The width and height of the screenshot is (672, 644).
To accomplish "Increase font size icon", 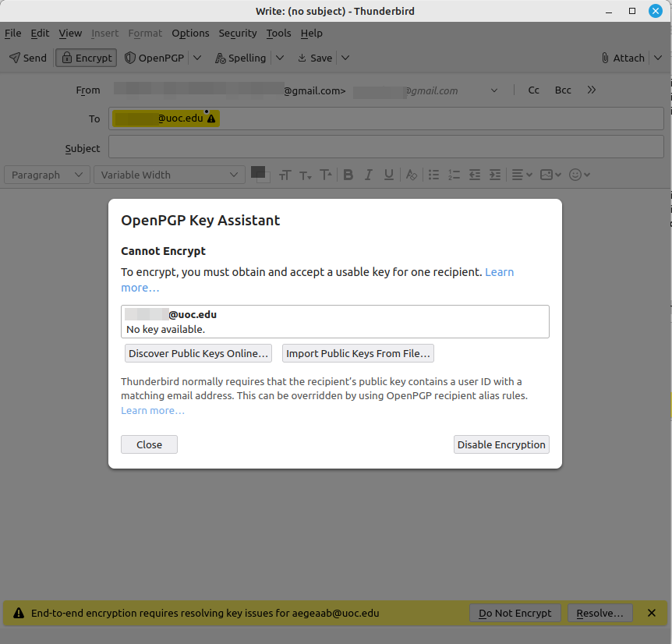I will pyautogui.click(x=326, y=175).
